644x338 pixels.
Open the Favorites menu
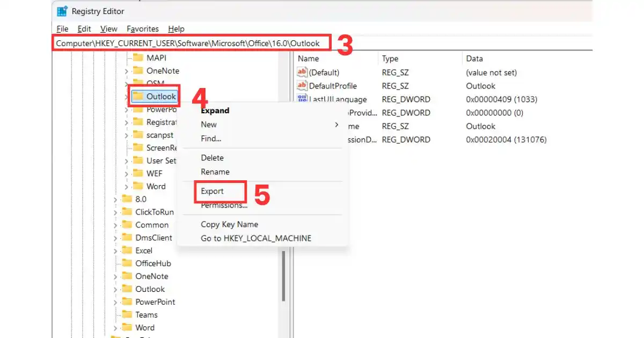(x=143, y=29)
